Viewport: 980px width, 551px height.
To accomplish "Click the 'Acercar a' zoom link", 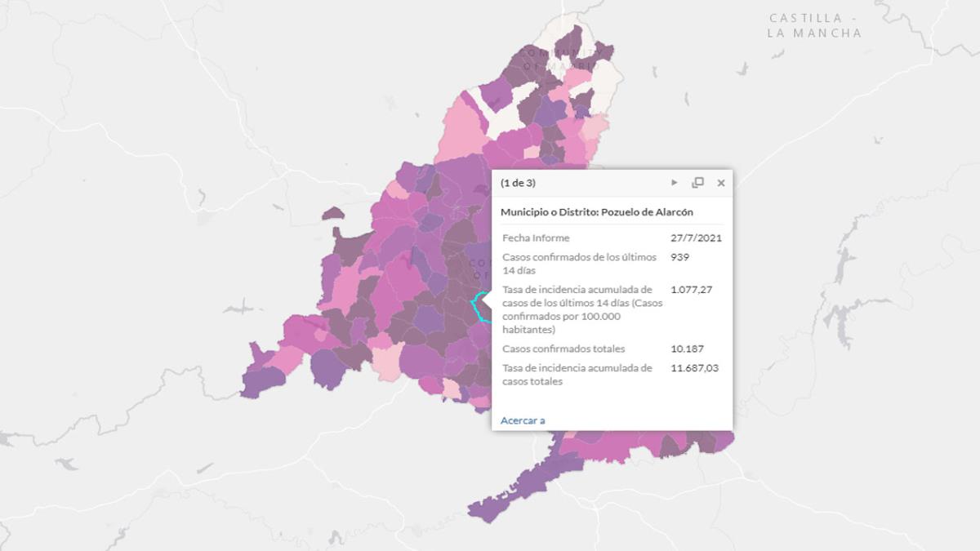I will click(523, 420).
